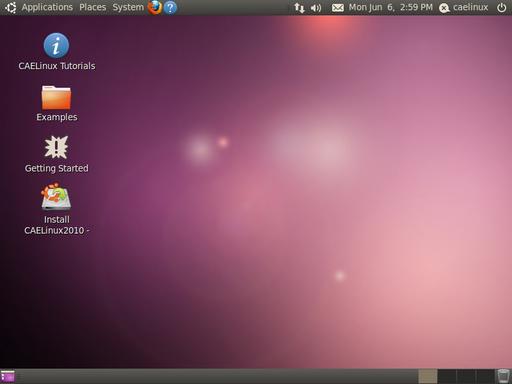This screenshot has width=512, height=384.
Task: Open the Help question-mark icon
Action: (x=170, y=7)
